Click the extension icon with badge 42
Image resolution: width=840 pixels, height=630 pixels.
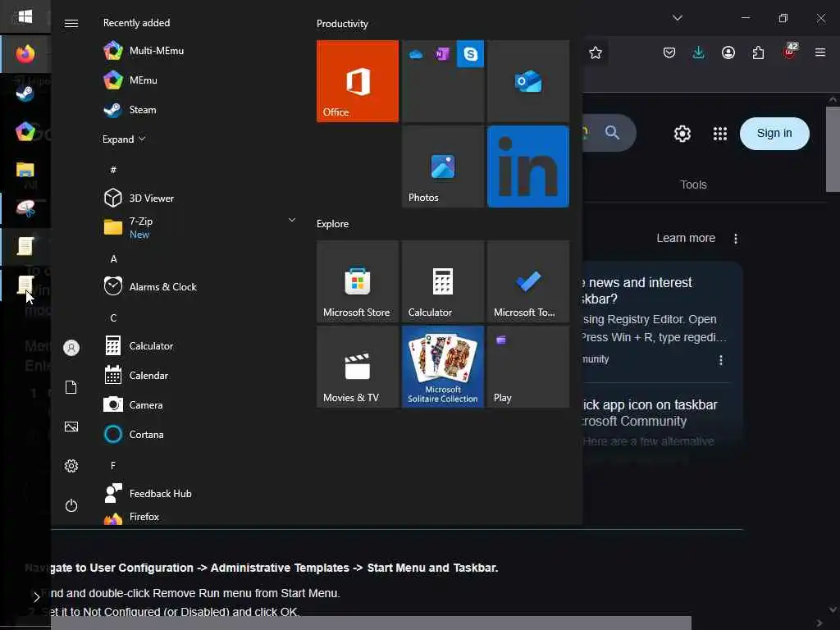[x=790, y=52]
